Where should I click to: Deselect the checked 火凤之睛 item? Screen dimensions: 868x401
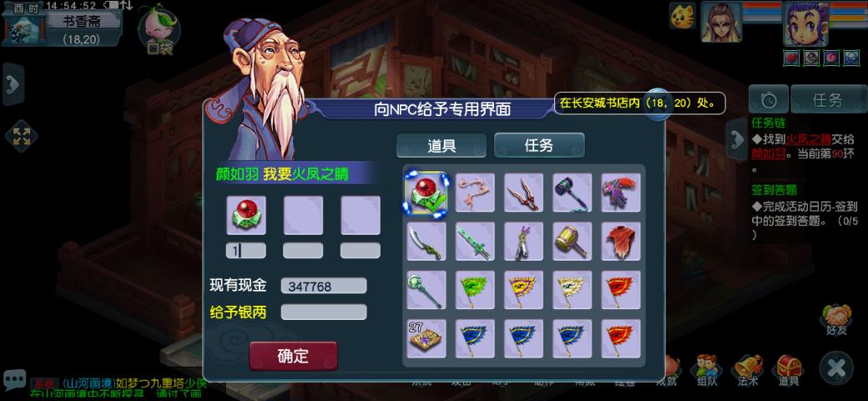click(425, 193)
